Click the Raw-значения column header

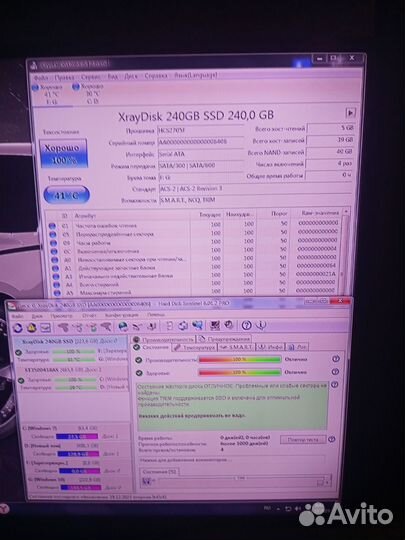[x=320, y=213]
